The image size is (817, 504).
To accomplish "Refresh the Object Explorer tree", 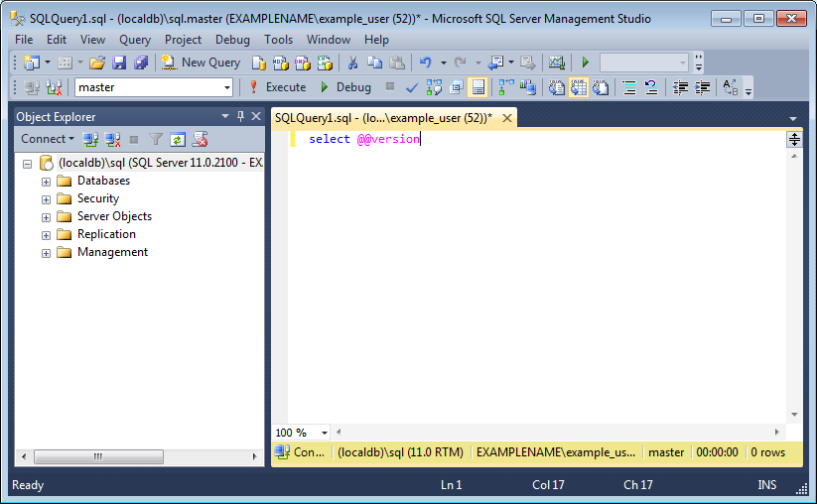I will coord(178,140).
